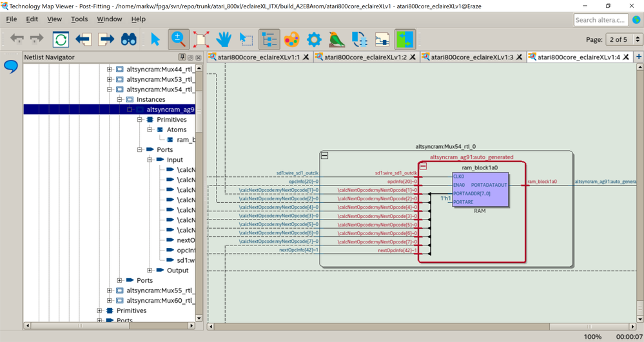
Task: Click the binoculars Find icon
Action: (129, 39)
